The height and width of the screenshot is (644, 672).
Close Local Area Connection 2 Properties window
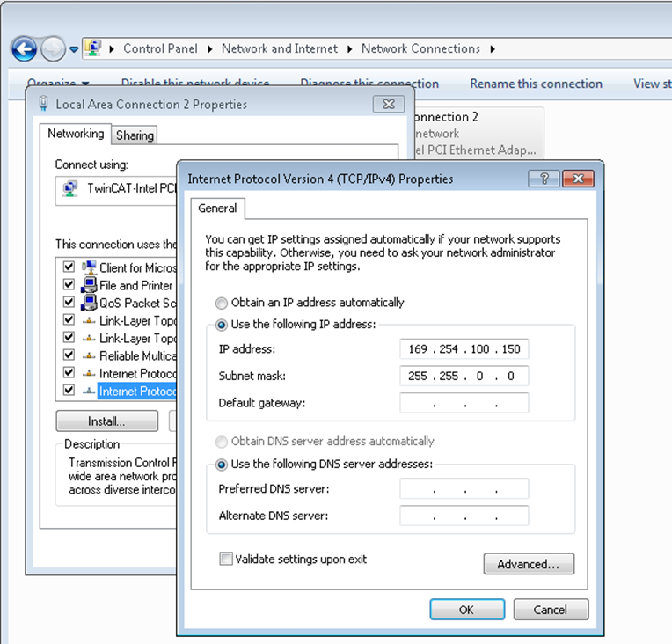tap(388, 104)
